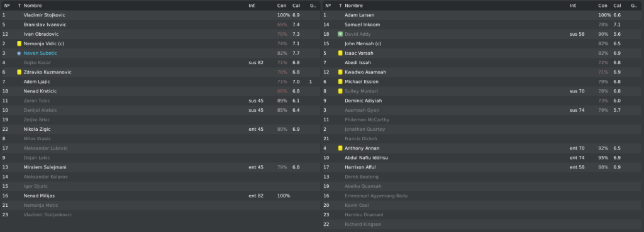644x232 pixels.
Task: Click Isaac Vorsah's yellow card icon
Action: coord(340,53)
